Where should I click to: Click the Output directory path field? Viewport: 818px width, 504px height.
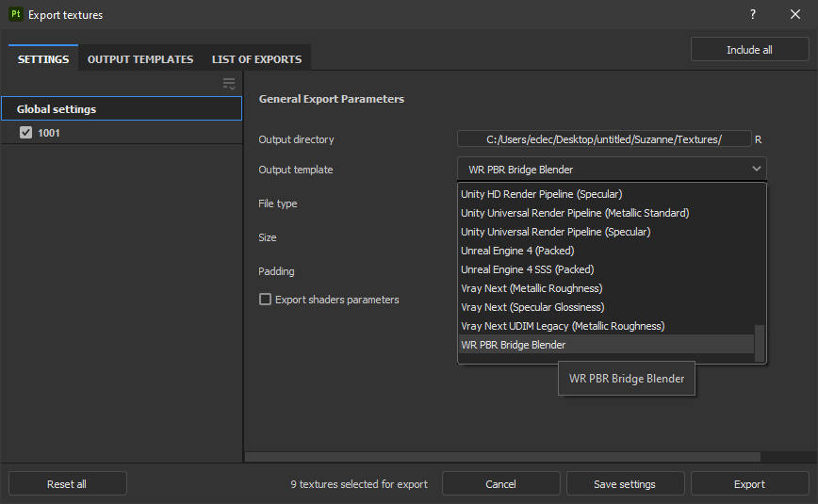coord(604,139)
